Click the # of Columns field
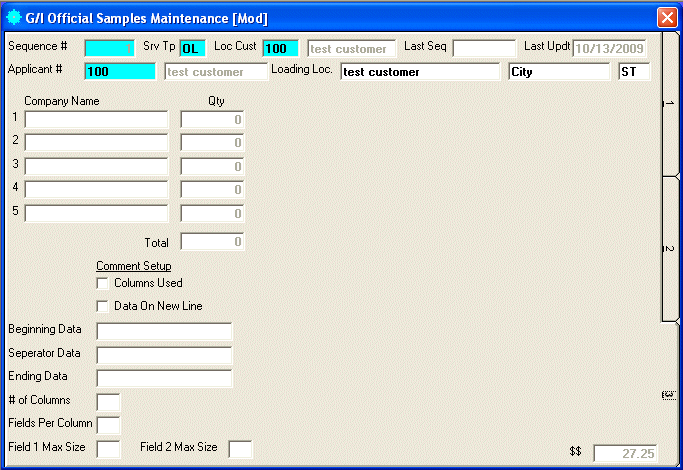Viewport: 683px width, 470px height. point(108,402)
